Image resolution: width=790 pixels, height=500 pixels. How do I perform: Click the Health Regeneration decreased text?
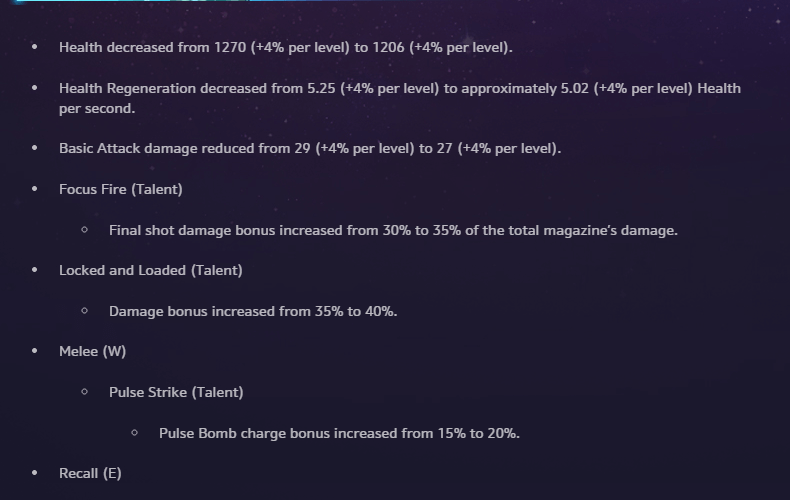click(400, 88)
